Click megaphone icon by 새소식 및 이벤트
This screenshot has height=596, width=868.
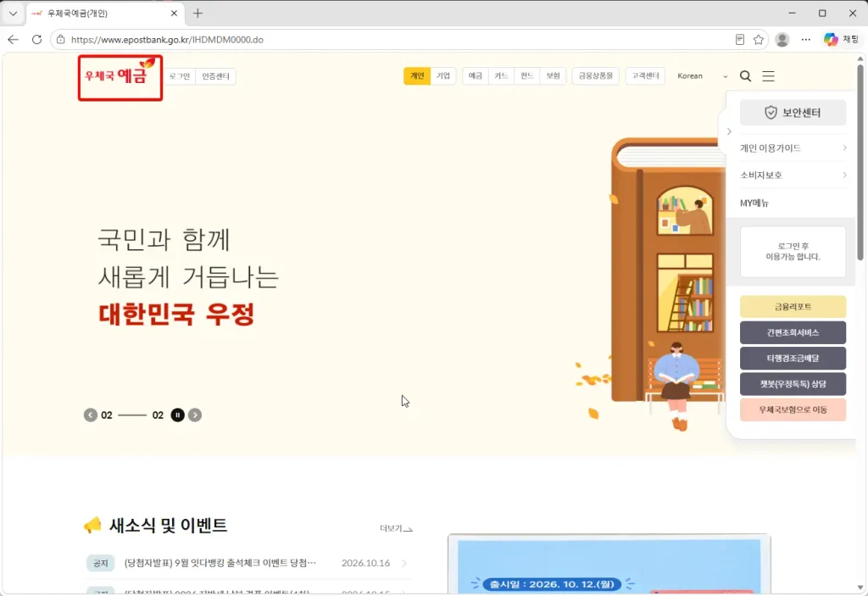92,525
